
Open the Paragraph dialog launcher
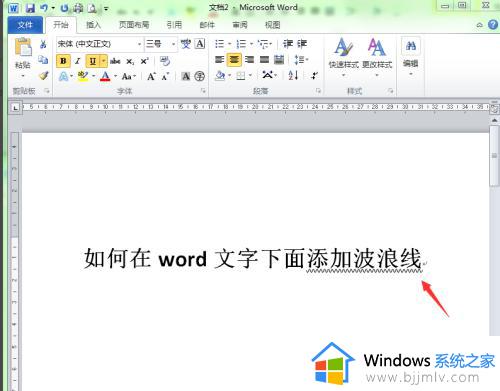(x=318, y=91)
